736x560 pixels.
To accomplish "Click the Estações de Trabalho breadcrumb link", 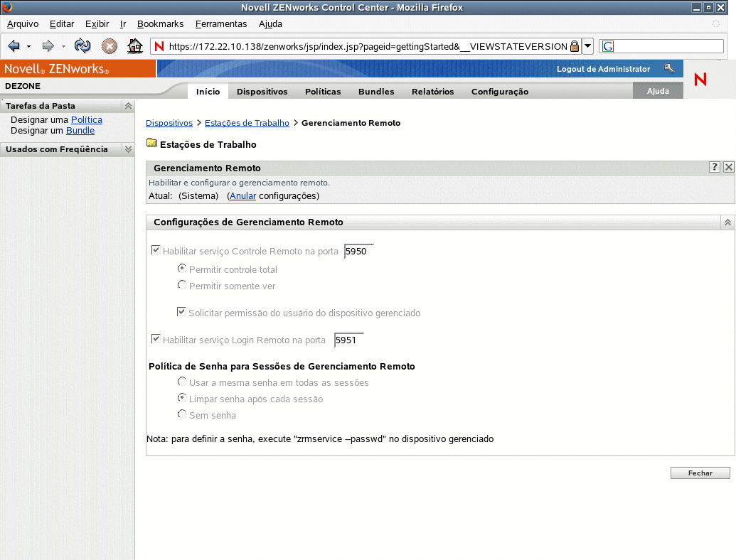I will [x=247, y=123].
